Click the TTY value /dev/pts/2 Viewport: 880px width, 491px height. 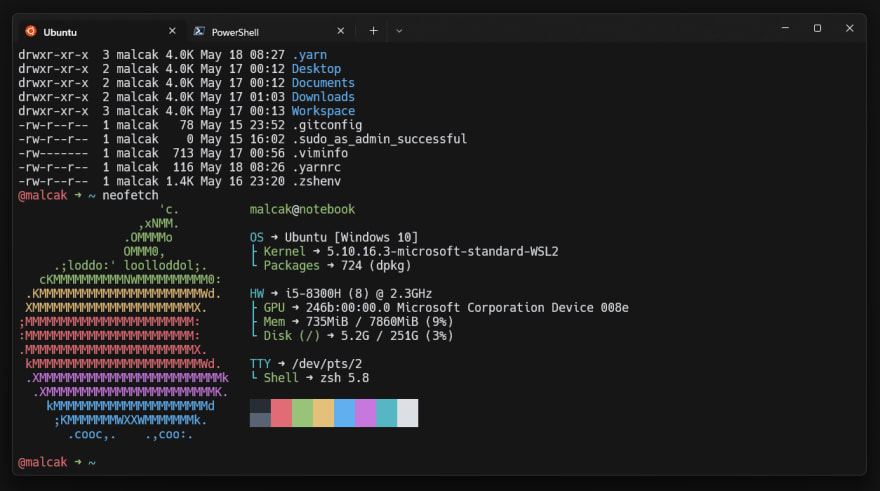pos(327,364)
